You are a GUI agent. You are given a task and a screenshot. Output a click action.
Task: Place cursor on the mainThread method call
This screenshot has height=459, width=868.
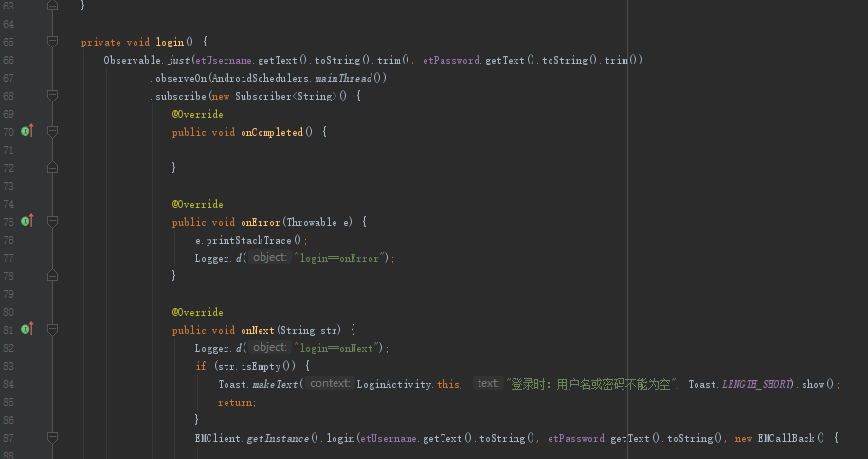(x=343, y=78)
